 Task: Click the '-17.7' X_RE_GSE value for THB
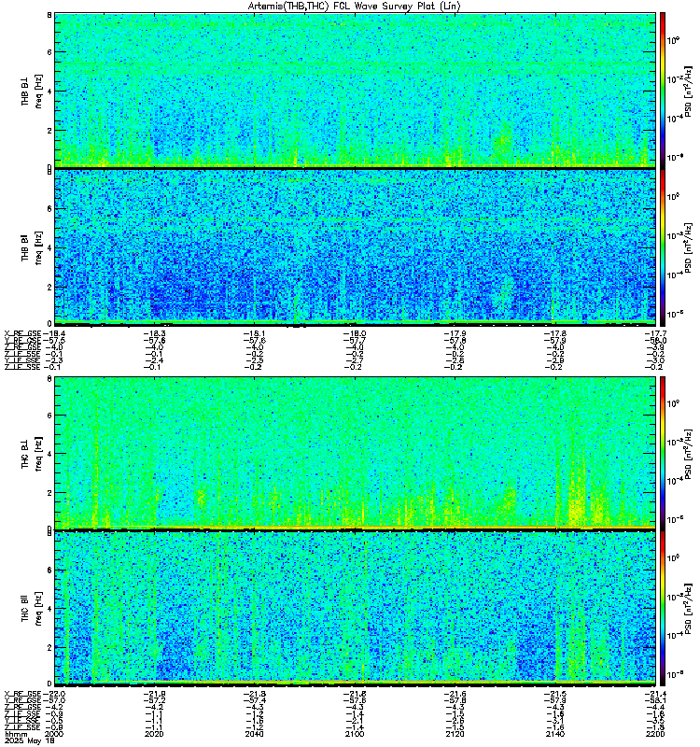pos(656,333)
